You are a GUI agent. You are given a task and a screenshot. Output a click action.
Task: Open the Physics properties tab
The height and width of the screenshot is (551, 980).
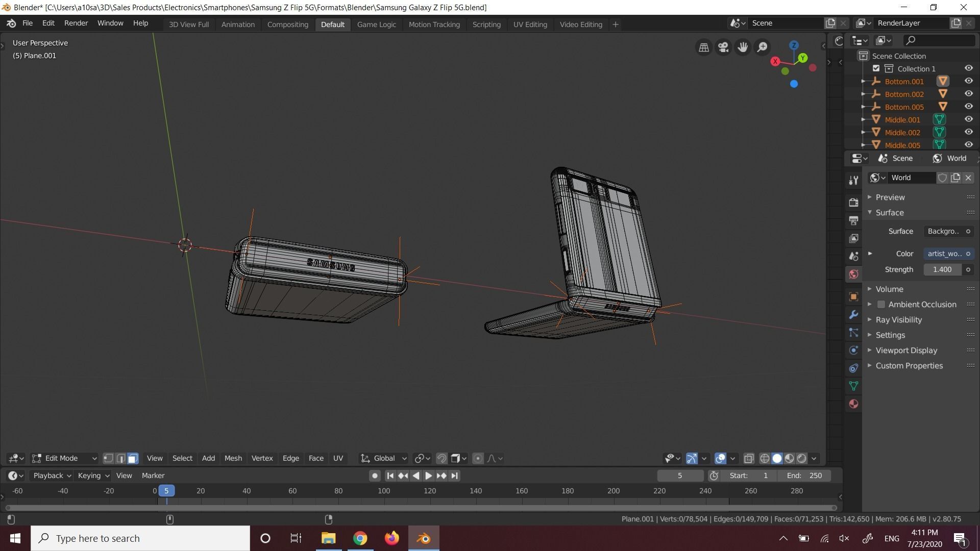coord(853,350)
